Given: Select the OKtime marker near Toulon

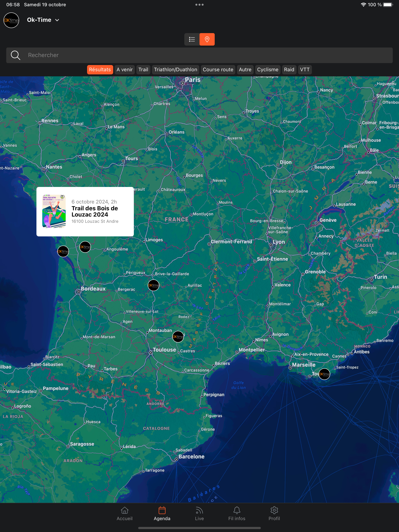Looking at the screenshot, I should click(x=324, y=374).
